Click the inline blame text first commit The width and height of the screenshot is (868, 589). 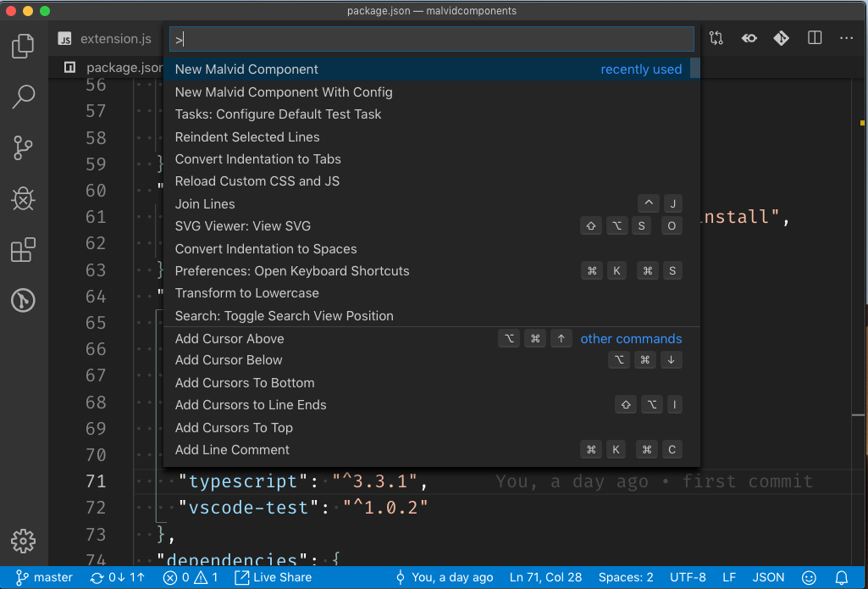click(747, 481)
